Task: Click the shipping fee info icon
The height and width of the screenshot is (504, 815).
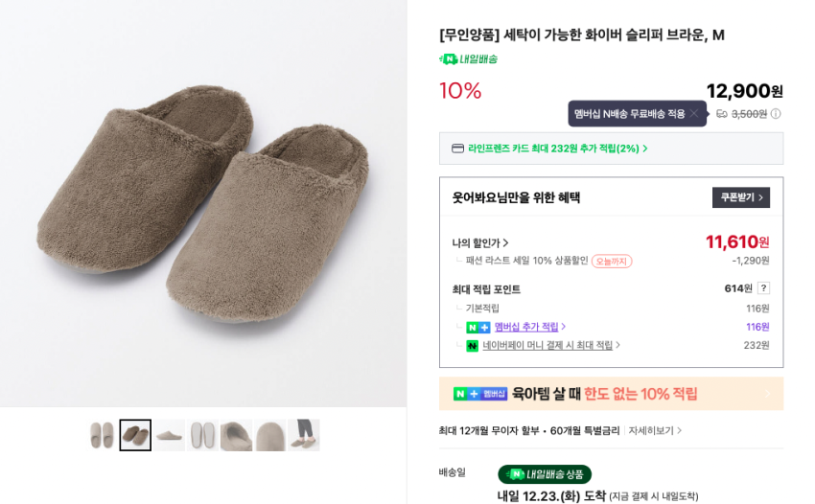Action: (x=776, y=114)
